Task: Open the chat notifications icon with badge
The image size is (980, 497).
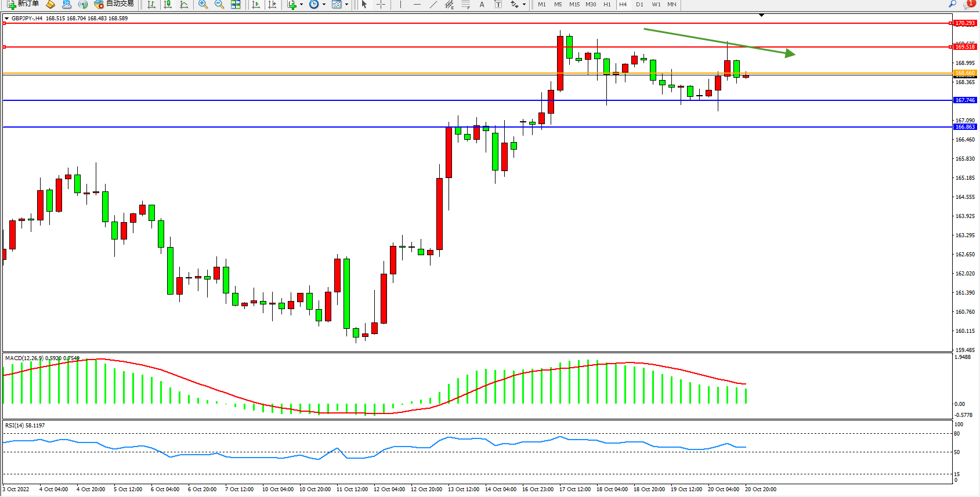Action: [x=968, y=4]
